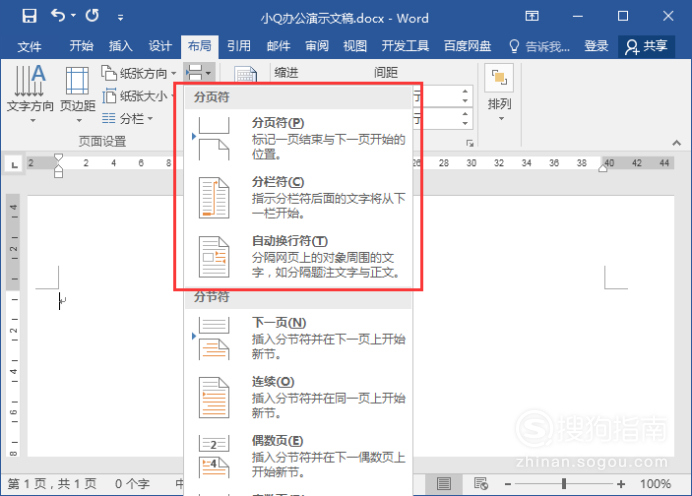
Task: Click the continuous section break icon
Action: (x=214, y=398)
